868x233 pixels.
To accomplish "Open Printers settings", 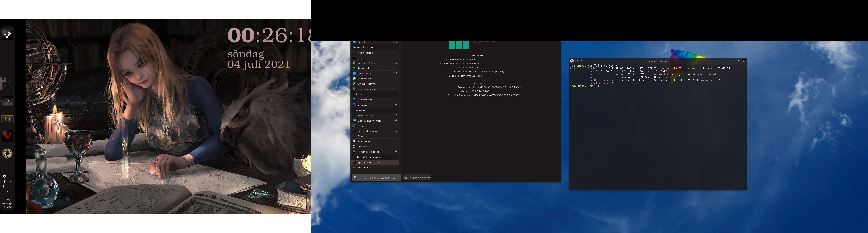I will [x=375, y=146].
